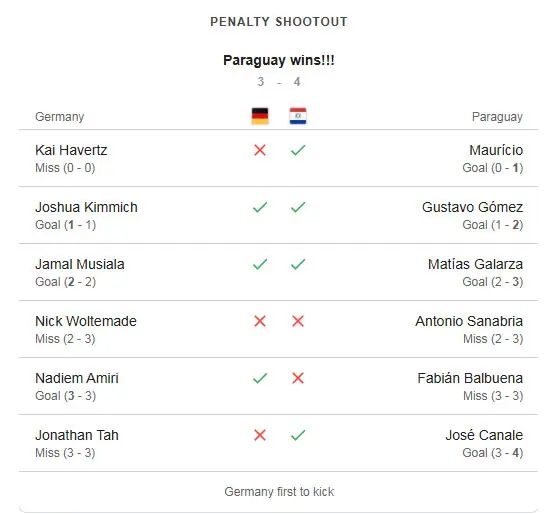
Task: Click the Germany first to kick note
Action: (279, 492)
